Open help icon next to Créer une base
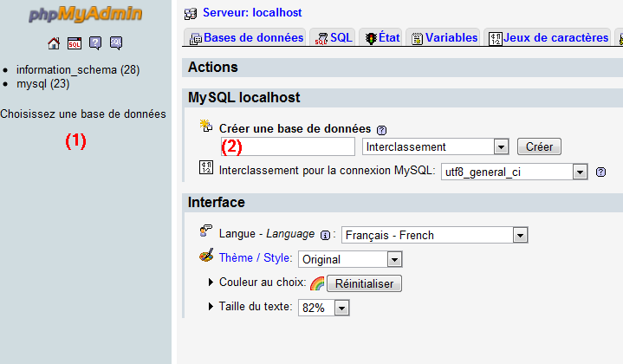 pyautogui.click(x=381, y=130)
